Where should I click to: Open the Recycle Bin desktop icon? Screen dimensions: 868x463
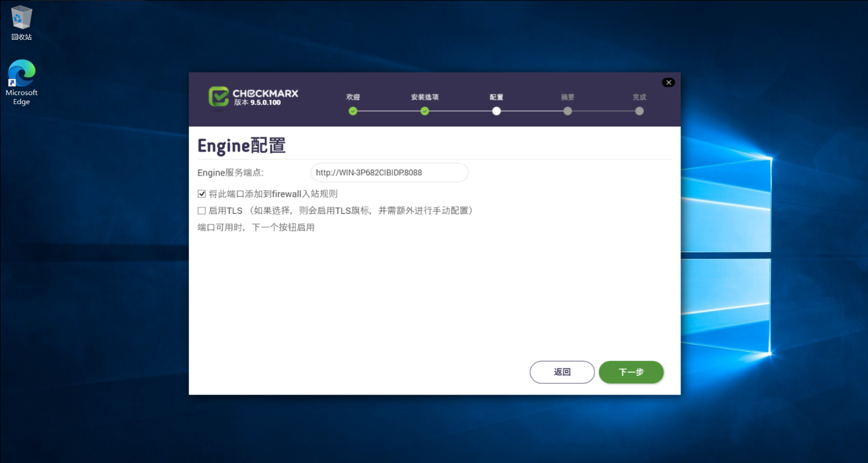coord(22,23)
